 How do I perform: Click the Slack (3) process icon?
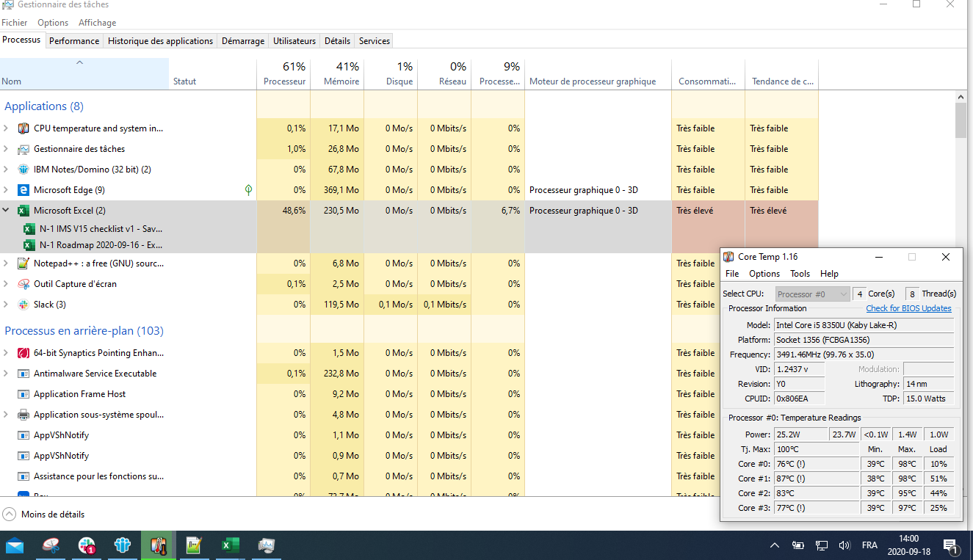[x=23, y=305]
